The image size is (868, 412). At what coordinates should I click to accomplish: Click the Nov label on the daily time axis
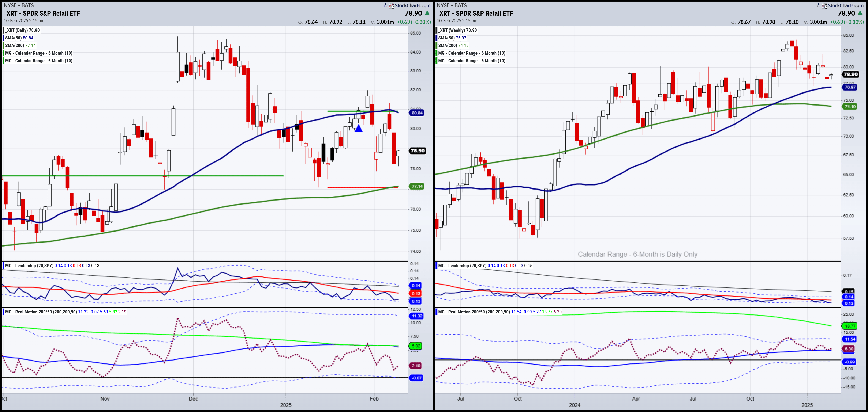105,399
